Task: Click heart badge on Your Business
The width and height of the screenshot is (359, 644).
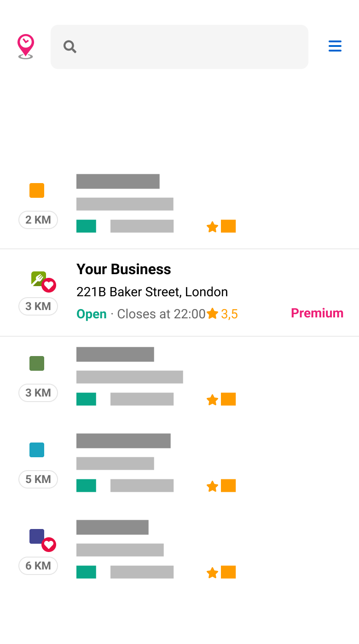Action: click(49, 286)
